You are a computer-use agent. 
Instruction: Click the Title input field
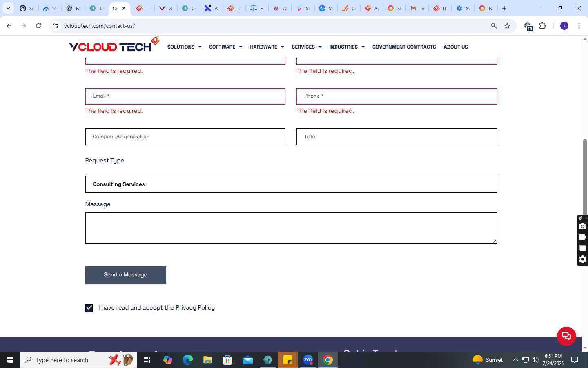(396, 137)
